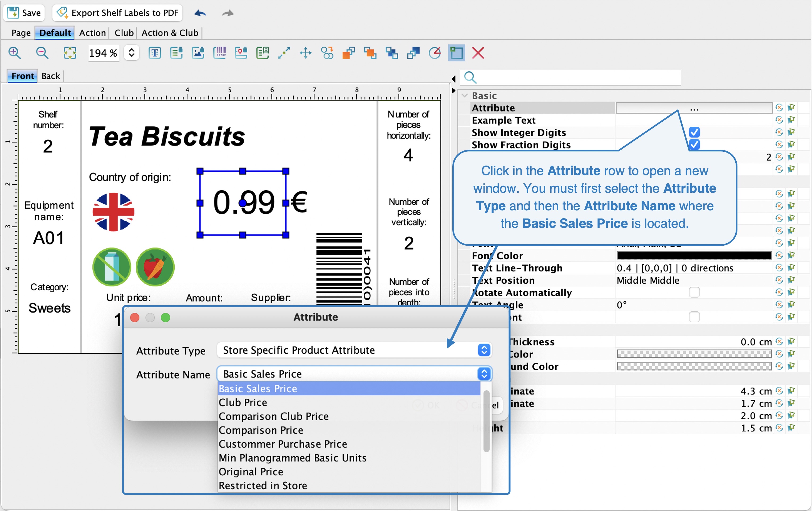Click green arrow icon in Example Text row
Screen dimensions: 812x511
[x=792, y=120]
